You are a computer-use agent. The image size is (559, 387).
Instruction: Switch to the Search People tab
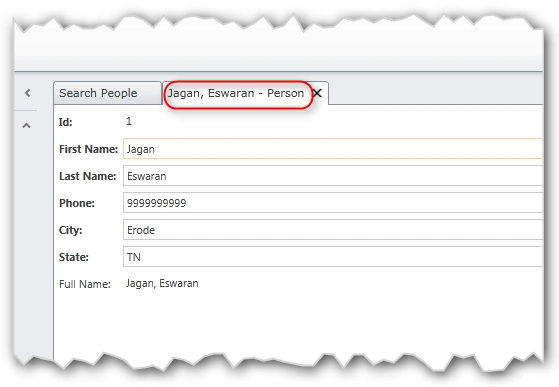pos(107,93)
